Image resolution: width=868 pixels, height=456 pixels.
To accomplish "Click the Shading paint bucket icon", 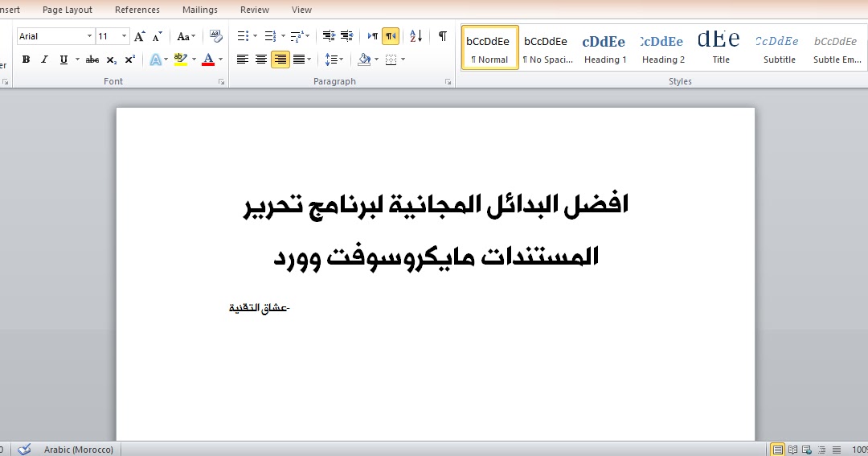I will [364, 60].
